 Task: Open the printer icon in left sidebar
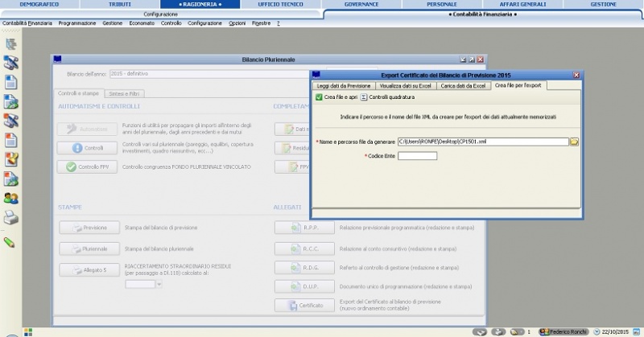[x=11, y=217]
